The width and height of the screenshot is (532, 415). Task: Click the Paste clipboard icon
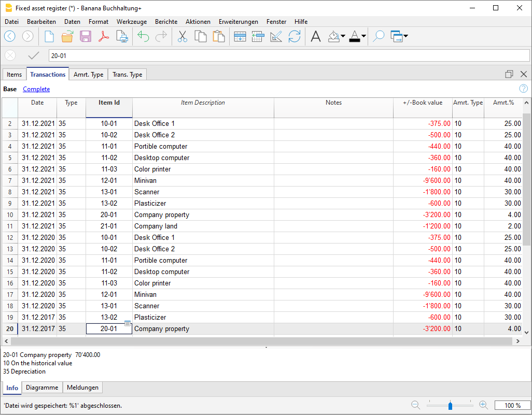pos(219,36)
